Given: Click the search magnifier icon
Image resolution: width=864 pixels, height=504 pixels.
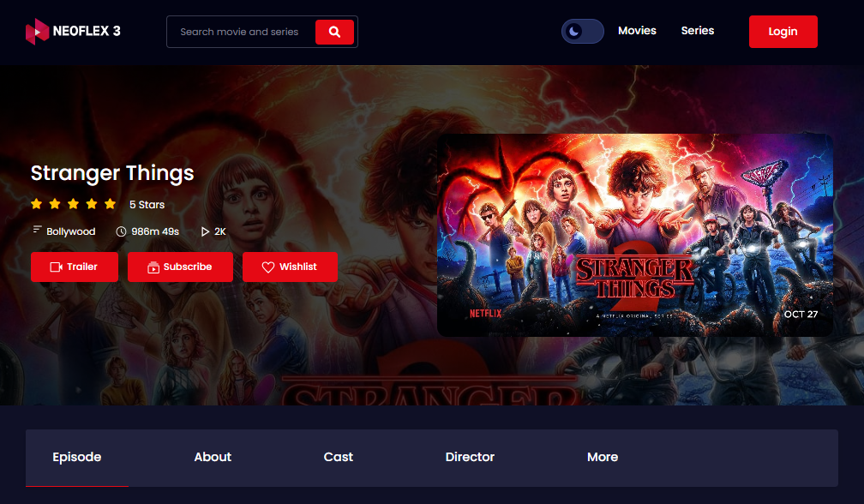Looking at the screenshot, I should [x=334, y=31].
